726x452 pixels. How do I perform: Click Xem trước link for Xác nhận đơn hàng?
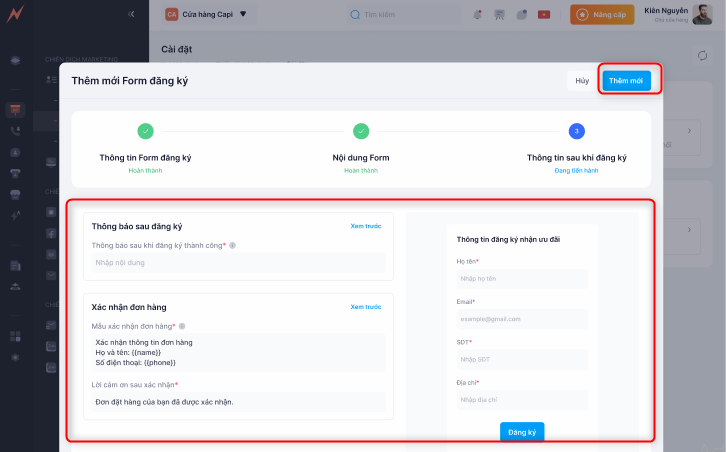tap(365, 307)
